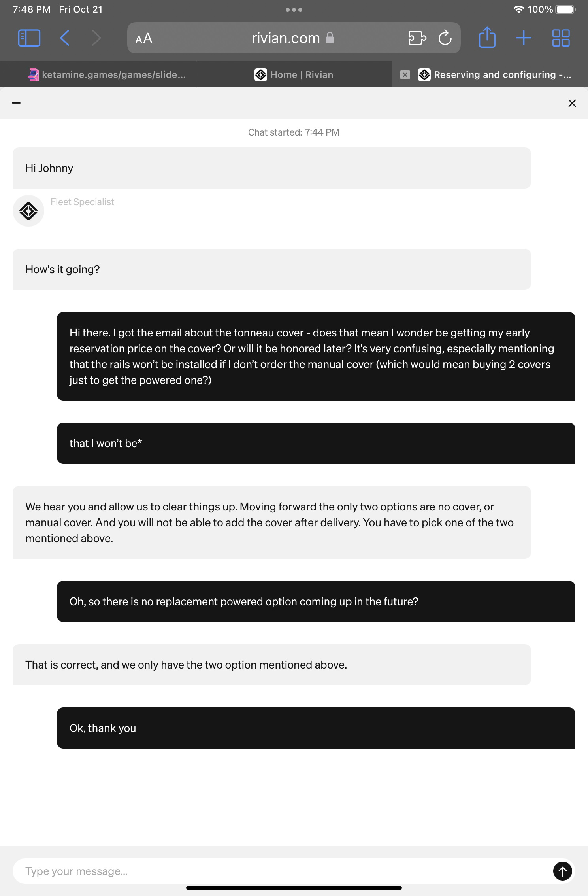
Task: Reload the rivian.com page
Action: point(445,38)
